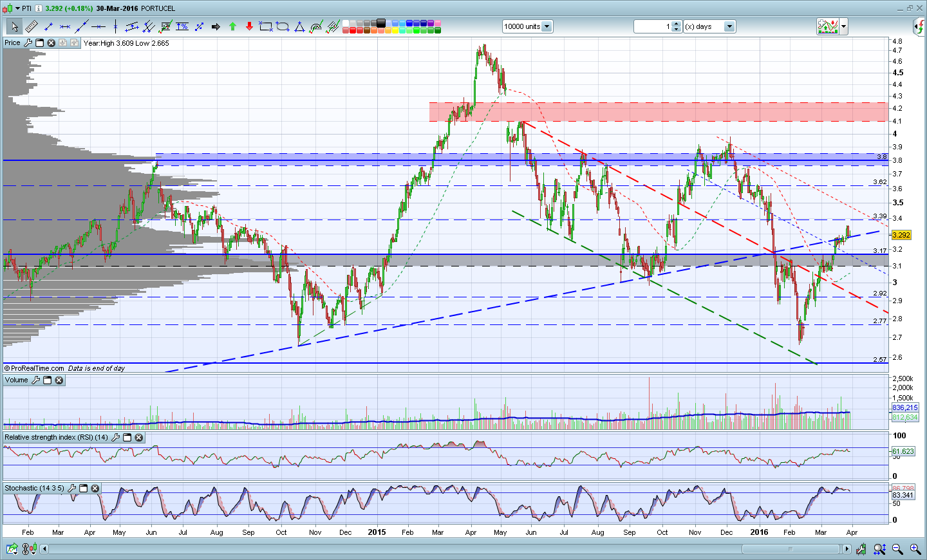Open the 10000 units dropdown
Image resolution: width=927 pixels, height=560 pixels.
click(x=547, y=26)
